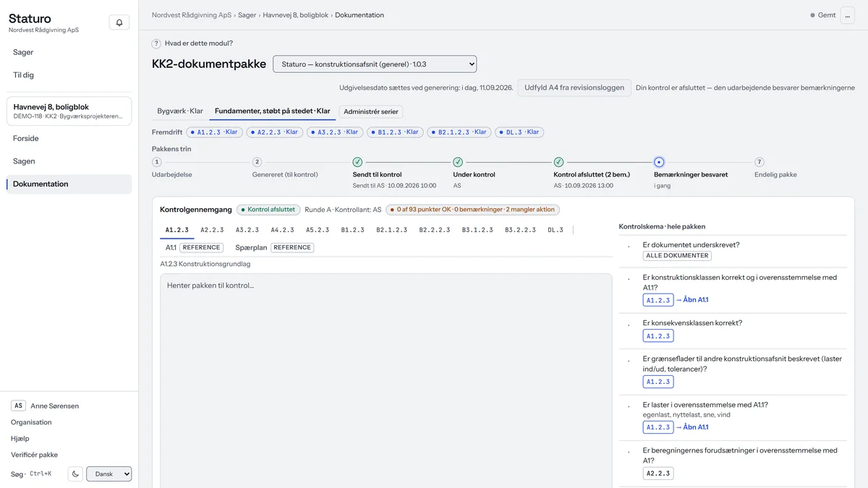868x488 pixels.
Task: Open the B2.1.2.3 document tab
Action: (x=391, y=230)
